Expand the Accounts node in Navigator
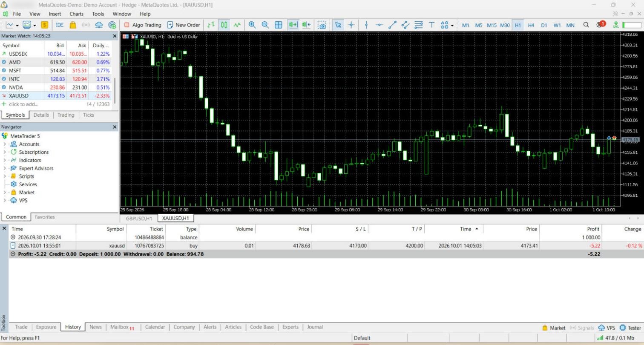This screenshot has width=644, height=345. point(5,144)
